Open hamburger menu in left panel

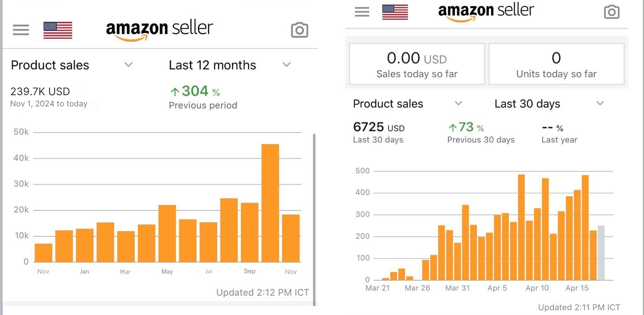[x=21, y=30]
